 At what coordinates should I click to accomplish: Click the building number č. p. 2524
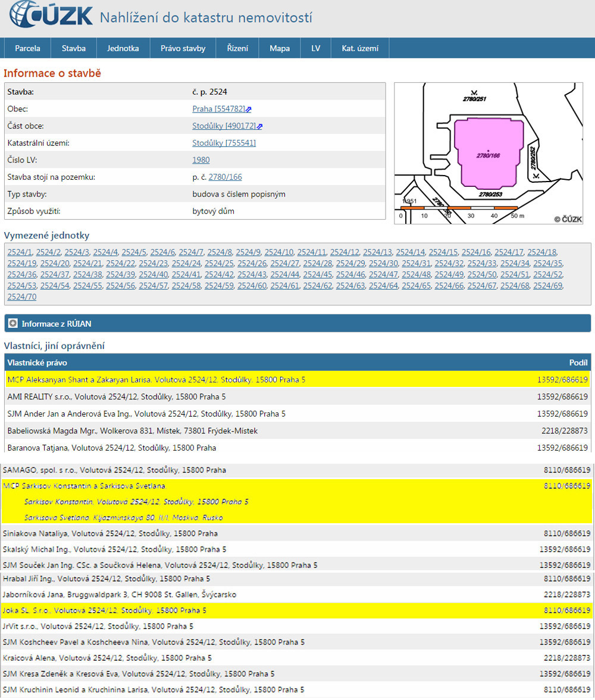pos(210,92)
